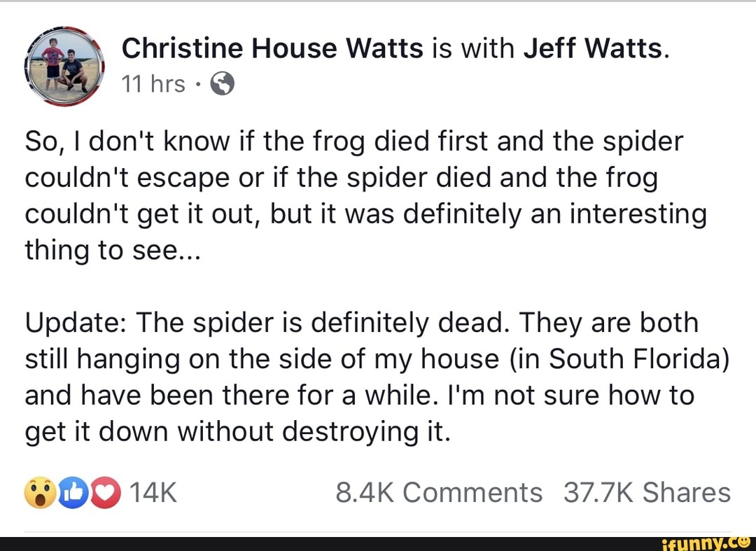Image resolution: width=756 pixels, height=551 pixels.
Task: Click the thumbs-up Like reaction icon
Action: (x=73, y=492)
